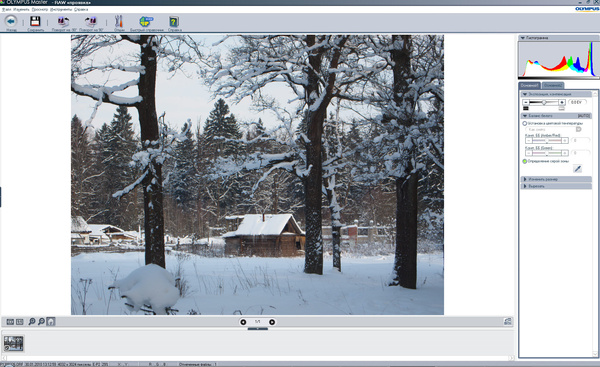
Task: Click the Save floppy disk icon
Action: click(35, 21)
